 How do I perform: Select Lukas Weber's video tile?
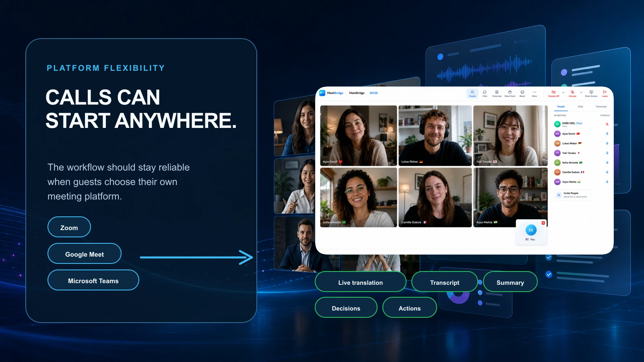(435, 136)
